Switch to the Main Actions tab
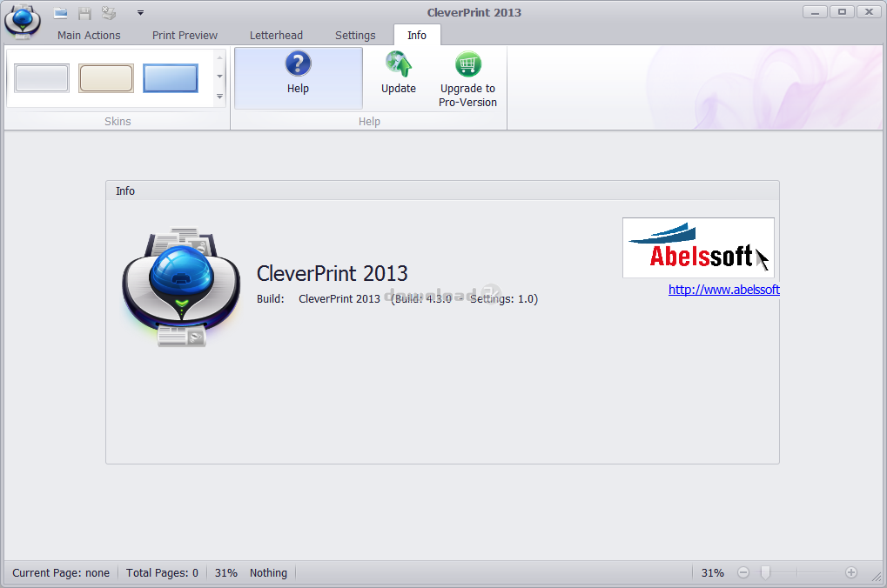The width and height of the screenshot is (887, 588). click(89, 35)
